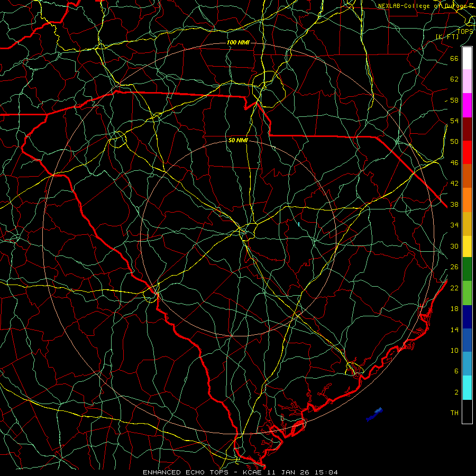The image size is (476, 476).
Task: Click the light green 22 legend swatch
Action: 467,293
